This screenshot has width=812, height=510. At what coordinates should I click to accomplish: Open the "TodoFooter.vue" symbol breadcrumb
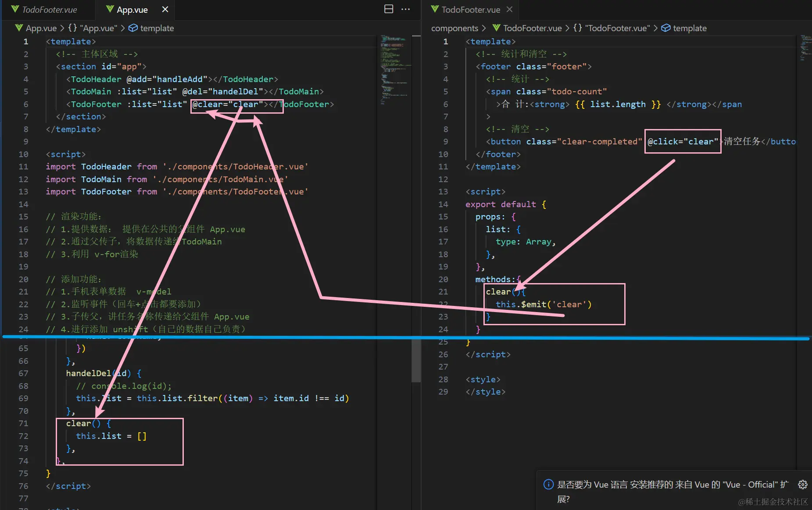(x=617, y=28)
